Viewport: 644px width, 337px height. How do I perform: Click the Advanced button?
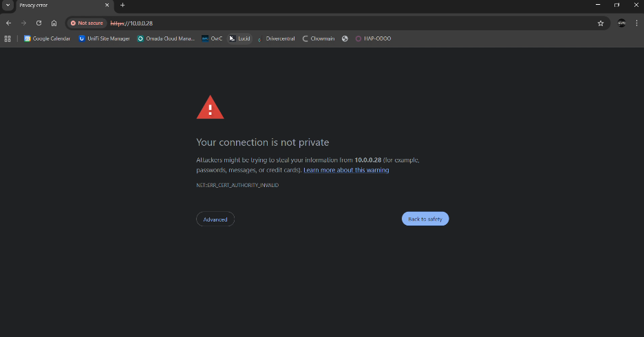[x=215, y=219]
